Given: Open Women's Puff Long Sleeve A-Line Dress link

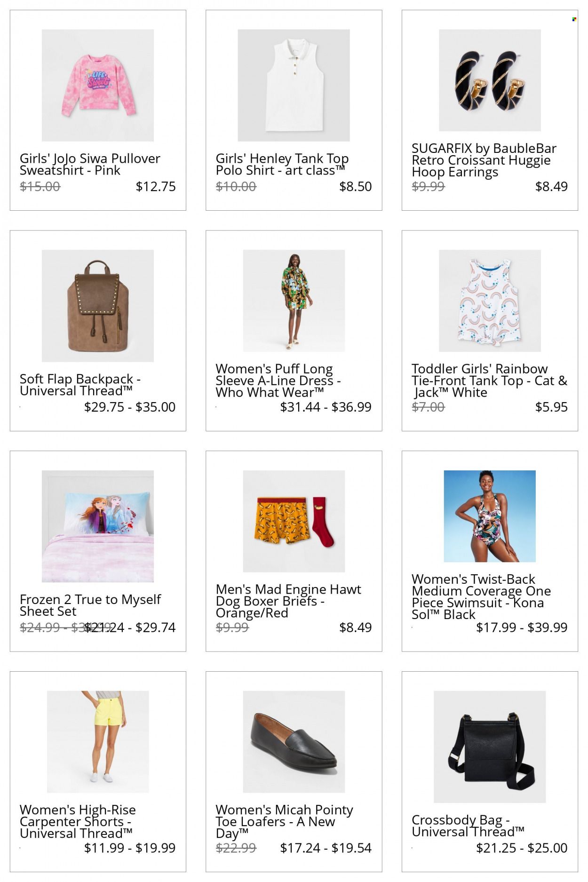Looking at the screenshot, I should pos(278,381).
